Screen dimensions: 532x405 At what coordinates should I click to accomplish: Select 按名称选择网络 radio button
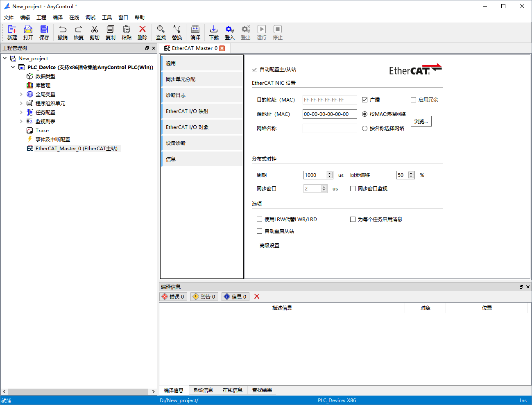(x=364, y=129)
